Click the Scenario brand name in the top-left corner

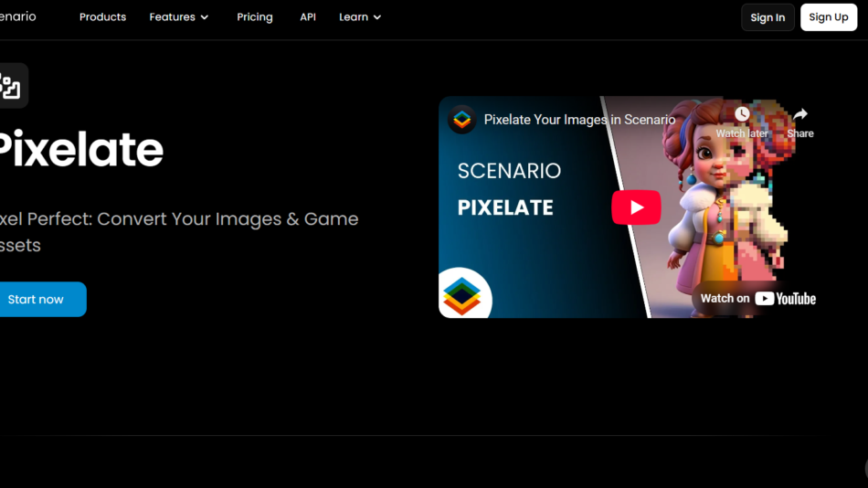click(16, 16)
